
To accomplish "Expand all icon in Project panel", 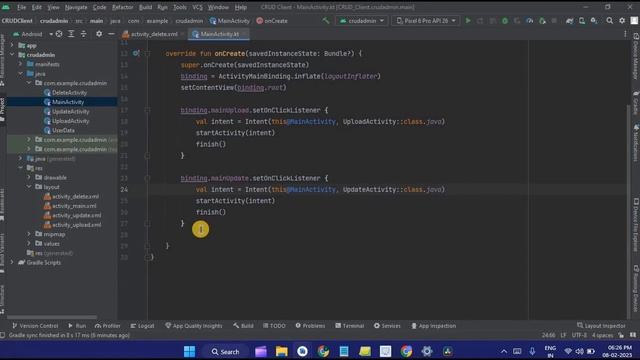I will pyautogui.click(x=71, y=34).
